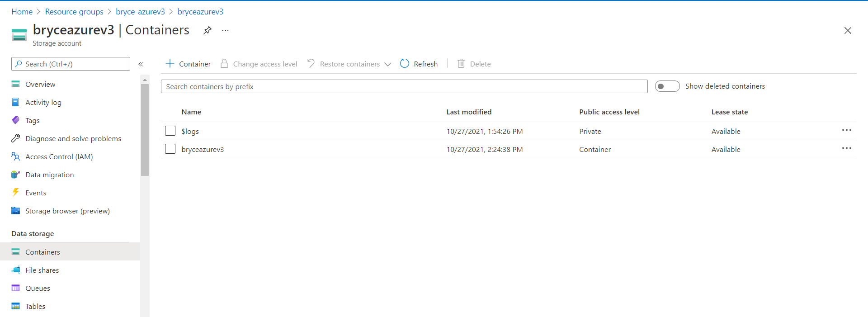Click the Overview icon in the sidebar

pos(16,84)
